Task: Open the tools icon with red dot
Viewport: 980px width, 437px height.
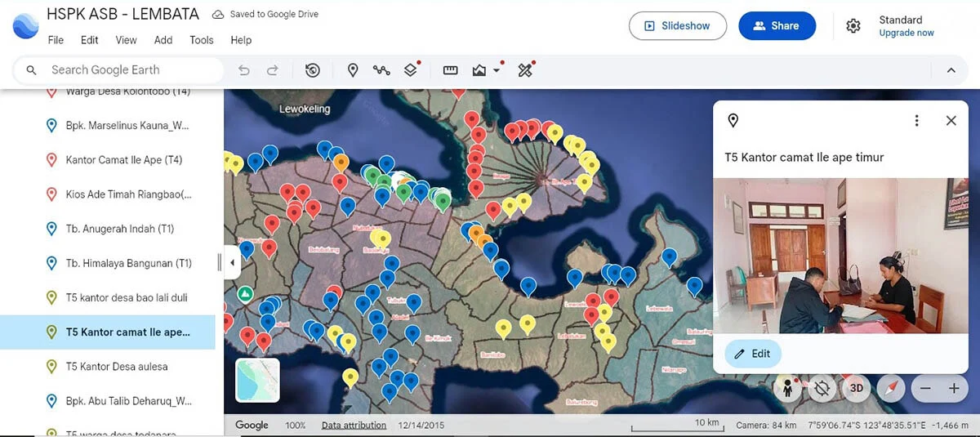Action: [525, 70]
